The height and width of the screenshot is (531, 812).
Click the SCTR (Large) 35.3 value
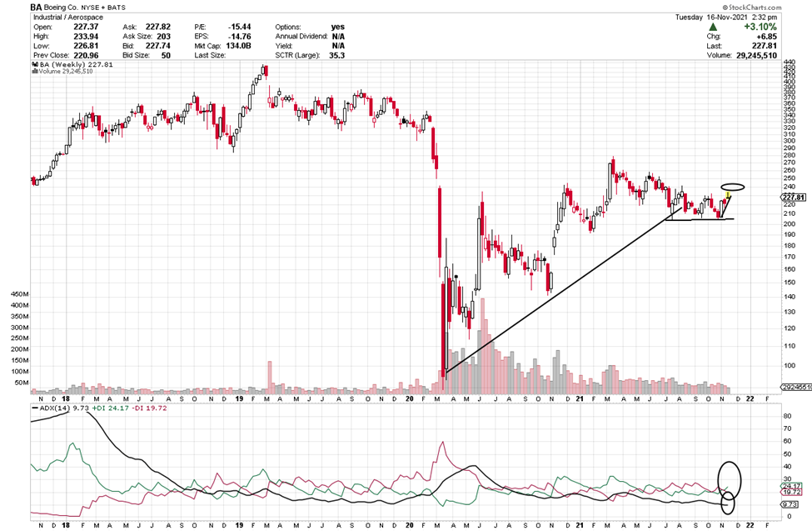coord(337,55)
